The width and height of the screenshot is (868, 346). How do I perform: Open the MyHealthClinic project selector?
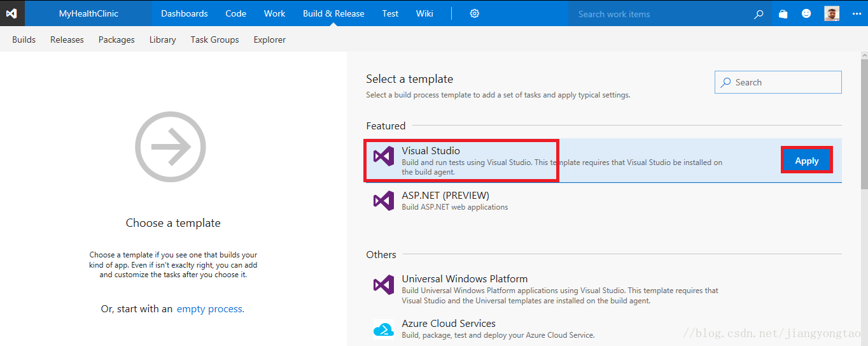[x=88, y=13]
